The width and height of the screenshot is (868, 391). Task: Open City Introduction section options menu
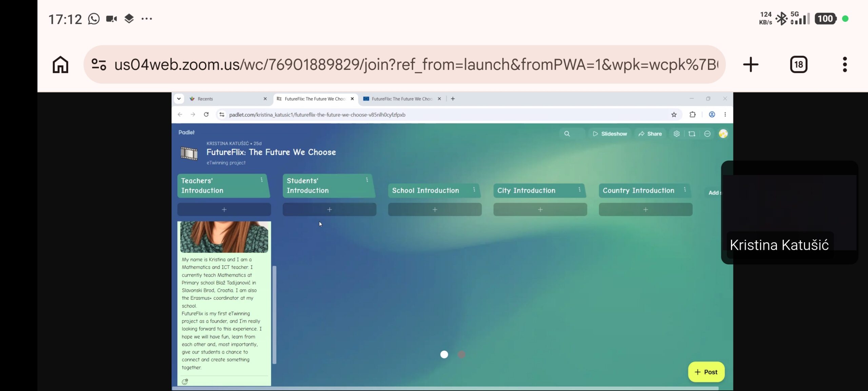tap(579, 190)
